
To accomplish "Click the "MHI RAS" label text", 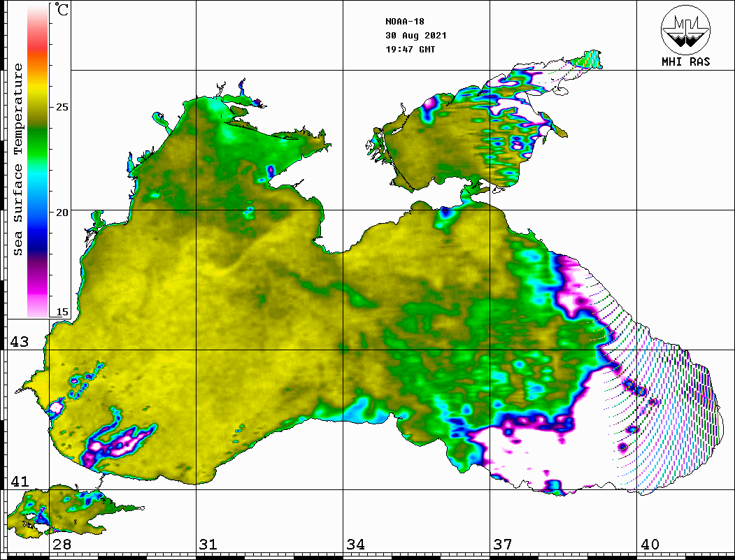I will (x=686, y=62).
